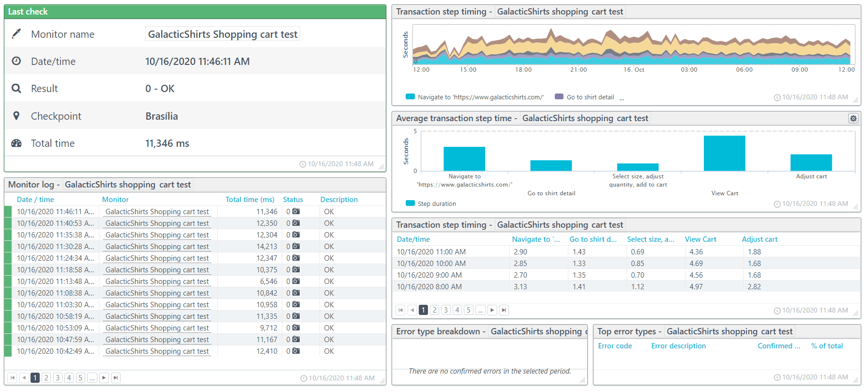Sort Top error types by % of total
This screenshot has height=392, width=868.
827,346
